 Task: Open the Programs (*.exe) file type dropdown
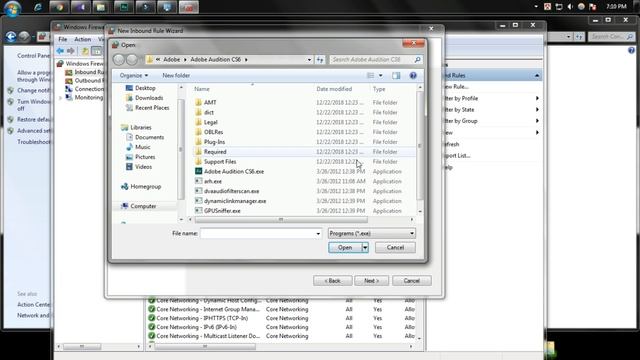(x=371, y=233)
